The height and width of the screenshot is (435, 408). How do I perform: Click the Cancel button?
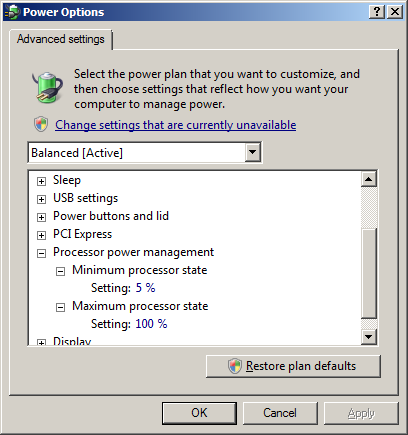tap(280, 413)
